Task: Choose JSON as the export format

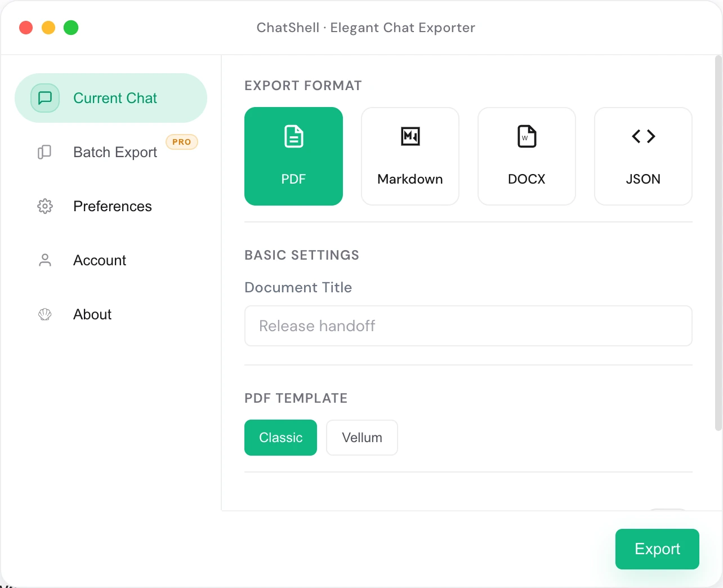Action: (x=643, y=157)
